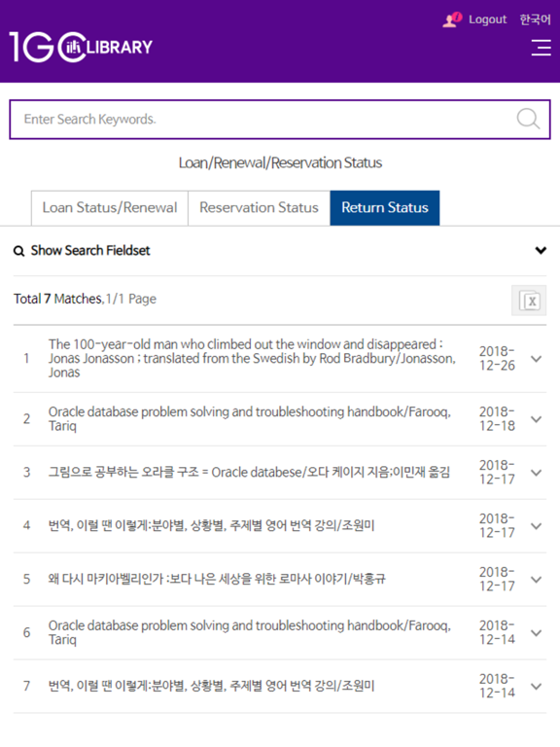This screenshot has height=747, width=560.
Task: Switch language to 한국어
Action: 536,19
